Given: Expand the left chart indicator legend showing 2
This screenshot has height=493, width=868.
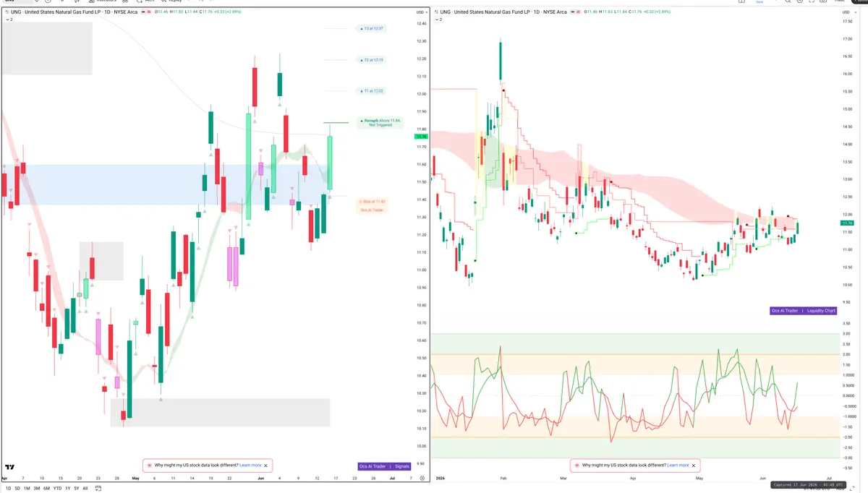Looking at the screenshot, I should [9, 20].
